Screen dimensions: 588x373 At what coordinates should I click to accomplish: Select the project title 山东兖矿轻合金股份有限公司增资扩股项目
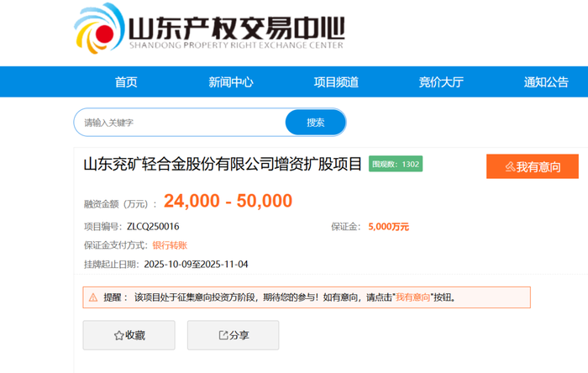223,165
